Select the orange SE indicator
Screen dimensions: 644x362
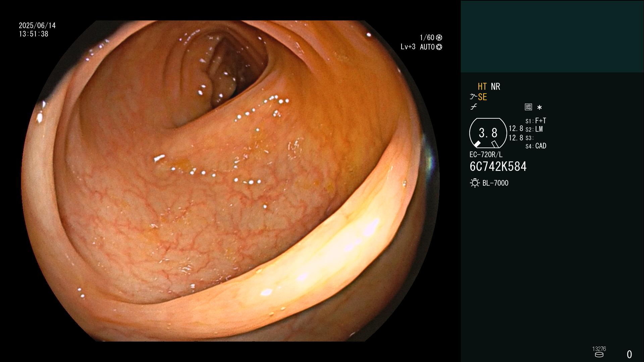[482, 97]
